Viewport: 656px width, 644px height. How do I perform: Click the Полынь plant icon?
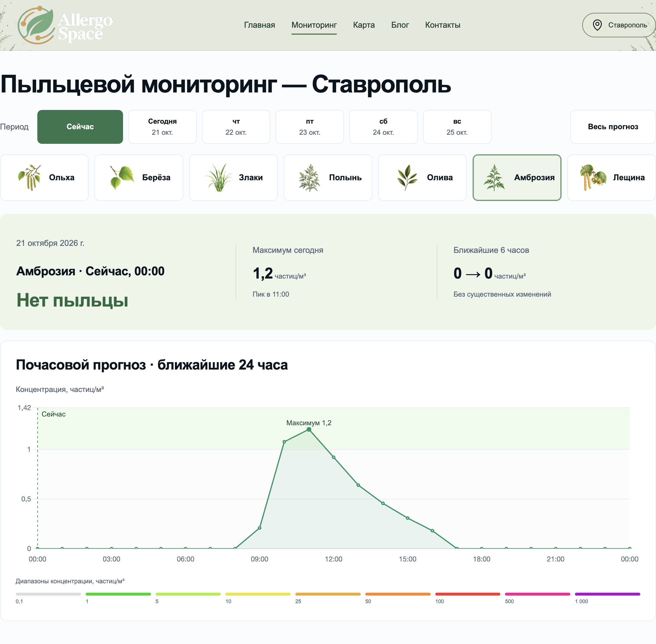pos(309,178)
